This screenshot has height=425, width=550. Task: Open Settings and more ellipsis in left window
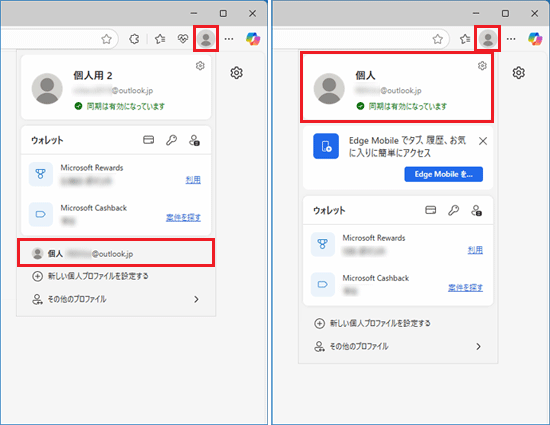(x=229, y=39)
